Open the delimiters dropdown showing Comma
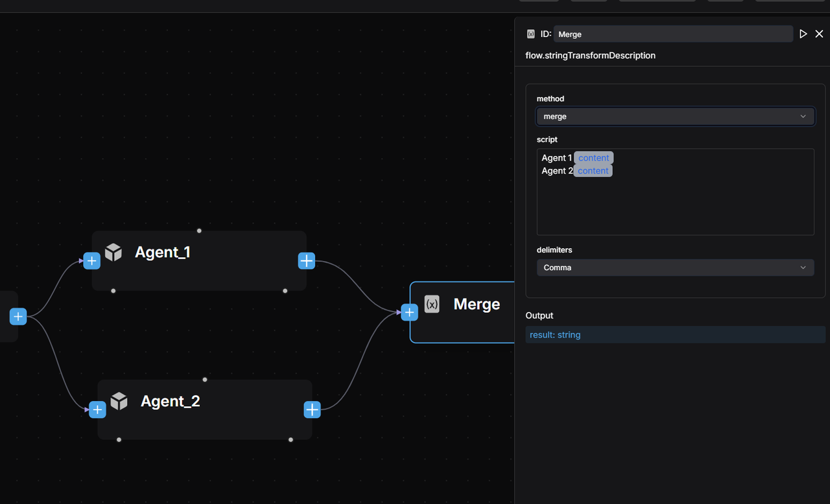Screen dimensions: 830x504 pyautogui.click(x=675, y=267)
